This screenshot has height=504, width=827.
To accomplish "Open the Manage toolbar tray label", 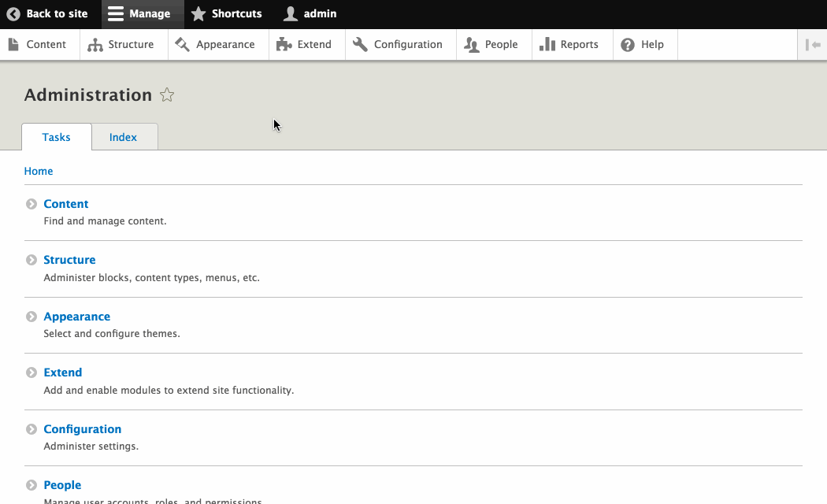I will coord(150,13).
